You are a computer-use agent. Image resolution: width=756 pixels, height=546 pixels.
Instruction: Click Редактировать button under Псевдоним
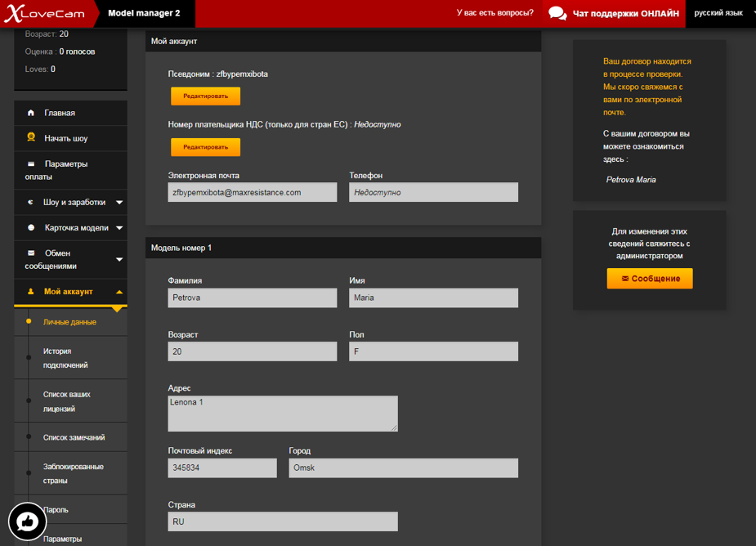click(205, 96)
